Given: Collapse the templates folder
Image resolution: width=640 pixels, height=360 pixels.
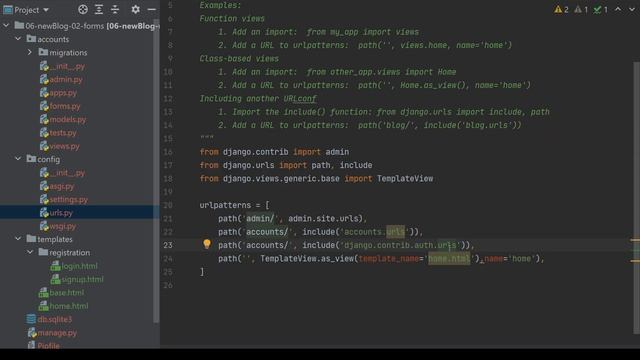Looking at the screenshot, I should tap(18, 239).
